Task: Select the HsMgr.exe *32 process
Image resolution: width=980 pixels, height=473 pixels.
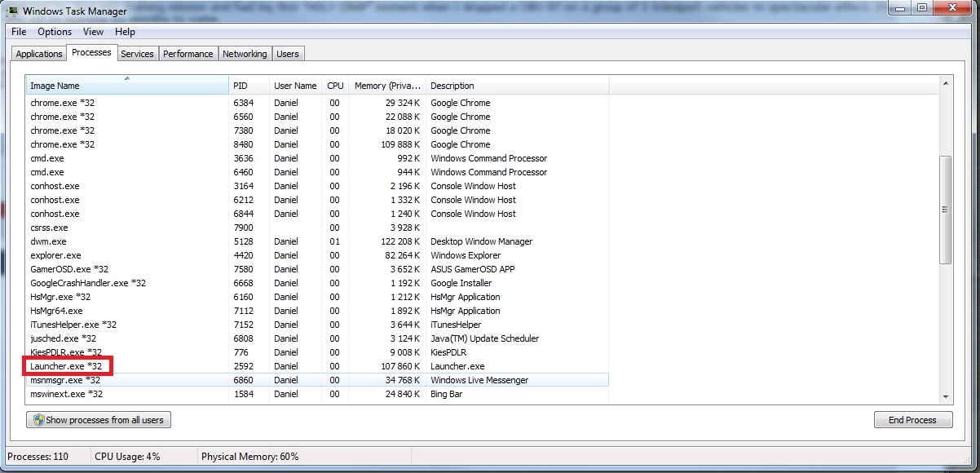Action: coord(317,297)
